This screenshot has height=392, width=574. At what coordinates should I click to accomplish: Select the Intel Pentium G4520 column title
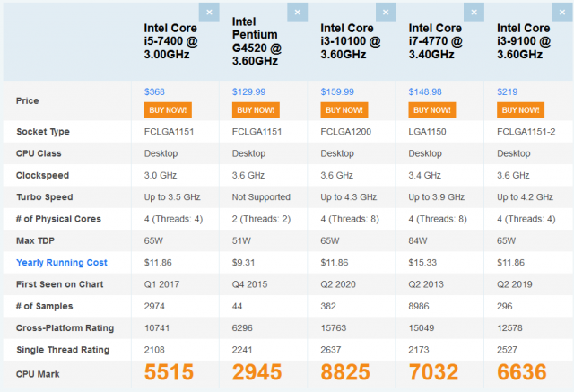click(x=257, y=40)
